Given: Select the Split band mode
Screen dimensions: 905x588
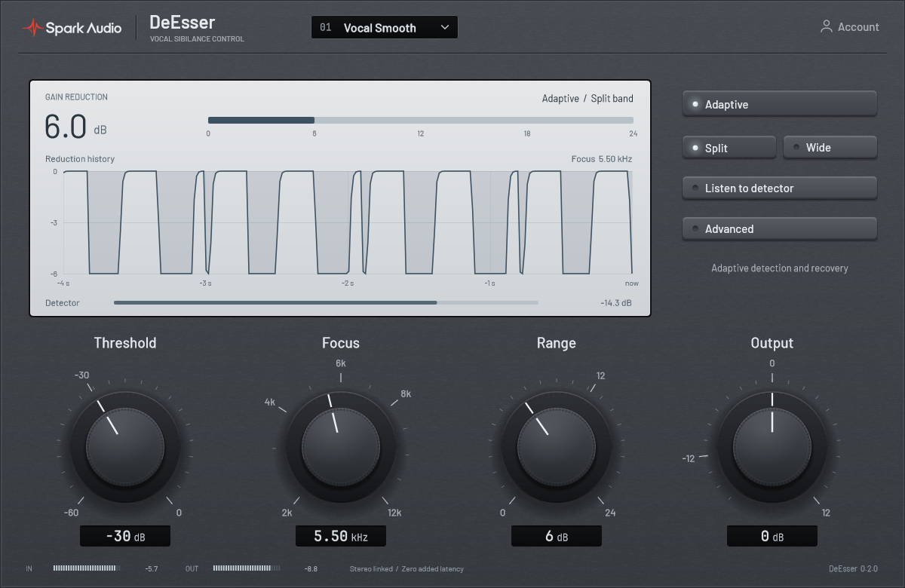Looking at the screenshot, I should coord(729,148).
